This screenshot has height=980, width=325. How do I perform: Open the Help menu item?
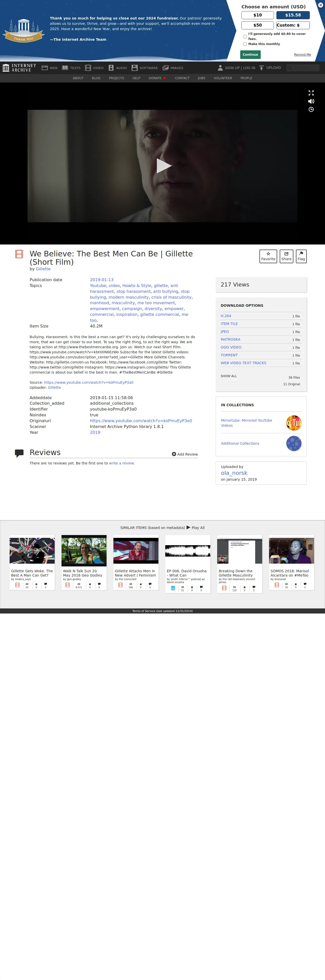(x=136, y=78)
